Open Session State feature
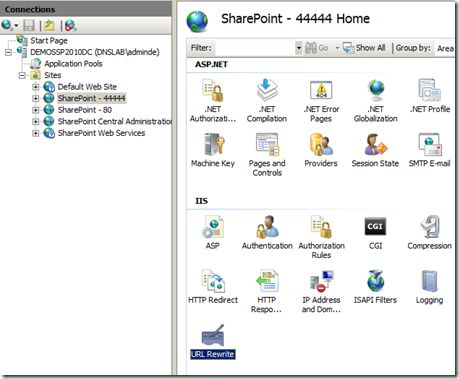Viewport: 459px width, 379px height. click(x=375, y=150)
